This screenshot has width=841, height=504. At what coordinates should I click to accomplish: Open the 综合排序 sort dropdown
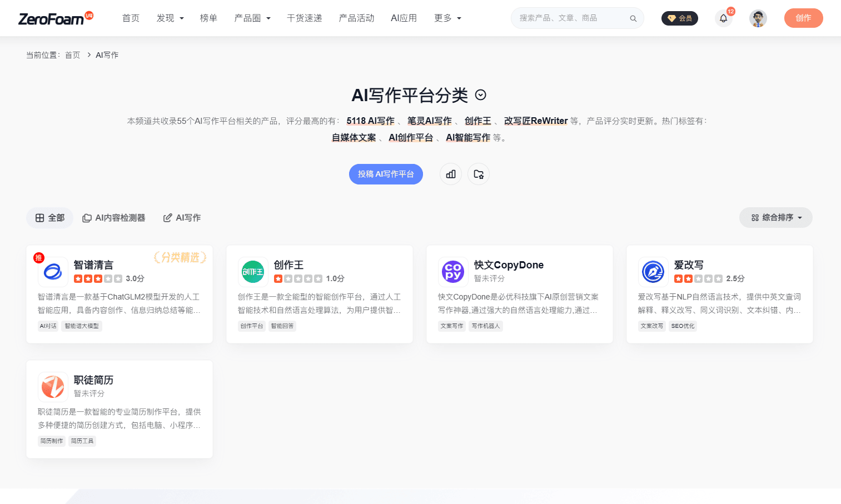[x=776, y=217]
